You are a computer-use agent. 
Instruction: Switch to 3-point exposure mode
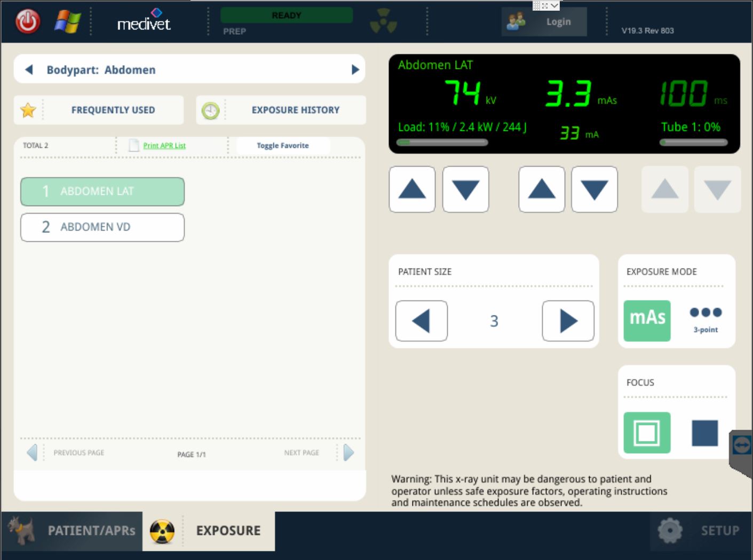click(x=705, y=319)
